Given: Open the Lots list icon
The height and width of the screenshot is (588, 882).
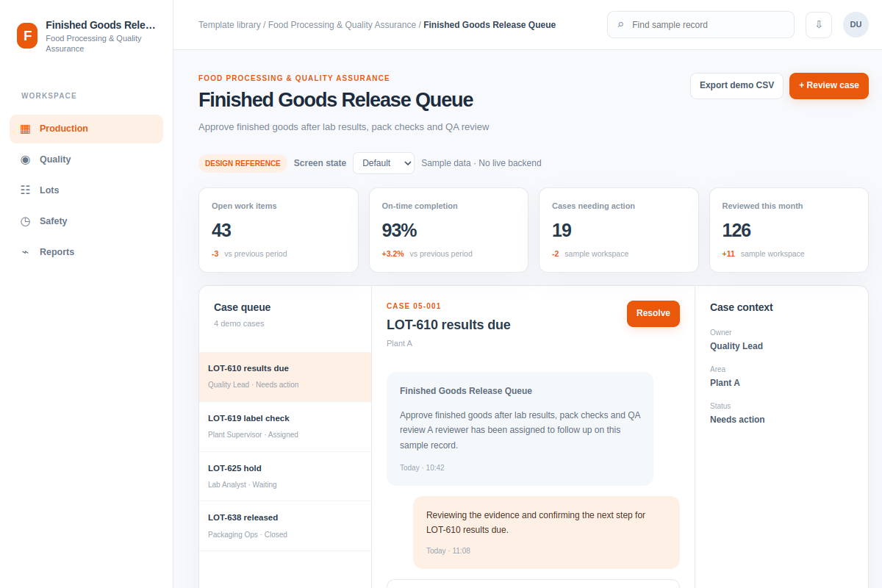Looking at the screenshot, I should 26,190.
